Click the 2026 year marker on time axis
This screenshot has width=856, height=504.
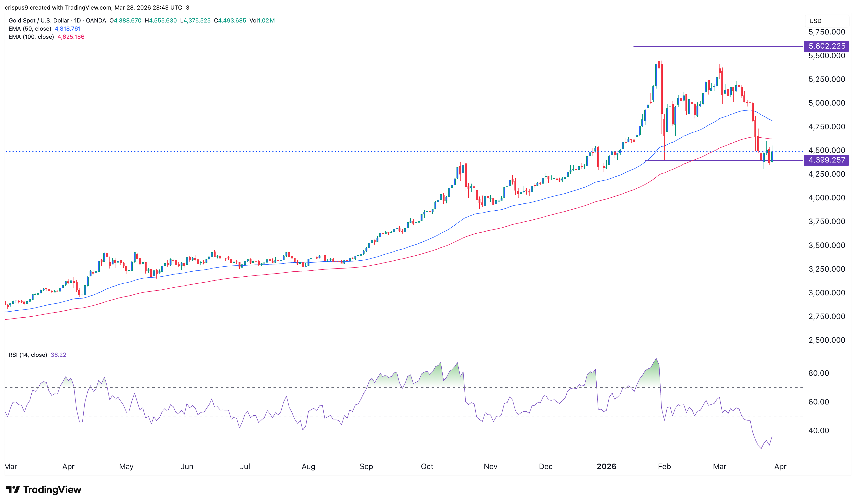pos(606,466)
